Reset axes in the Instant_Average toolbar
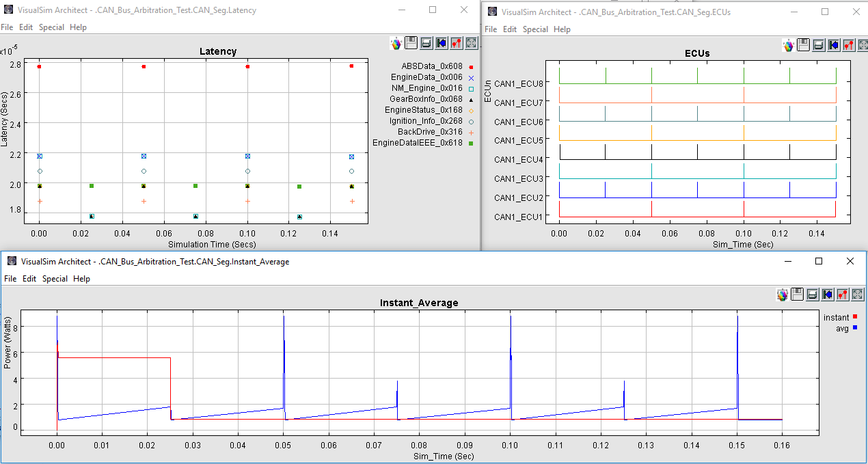The image size is (868, 464). [x=828, y=295]
